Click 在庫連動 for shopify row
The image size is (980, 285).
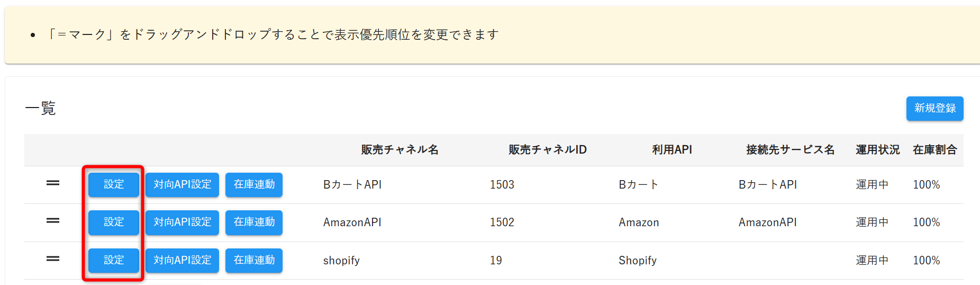tap(254, 261)
